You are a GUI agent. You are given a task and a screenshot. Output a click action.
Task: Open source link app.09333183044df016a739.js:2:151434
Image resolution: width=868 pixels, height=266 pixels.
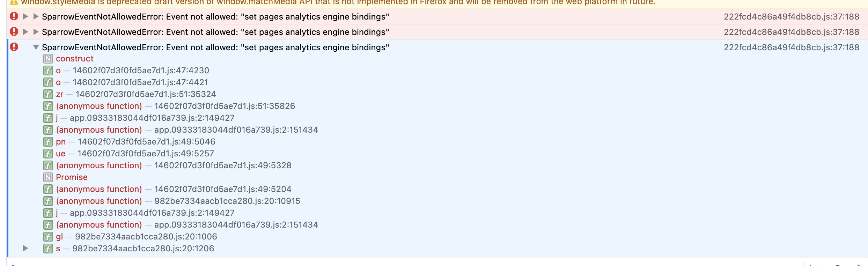pyautogui.click(x=236, y=130)
